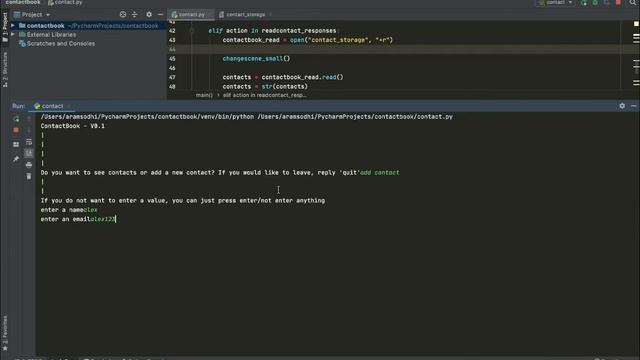Click the inspection indicator atop editor scrollbar
Viewport: 640px width, 360px height.
[x=636, y=24]
